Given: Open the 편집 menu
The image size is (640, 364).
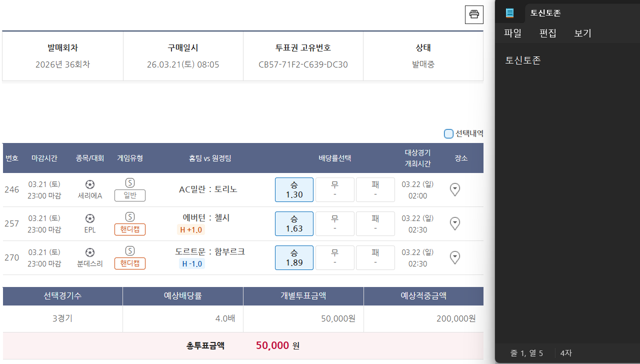Looking at the screenshot, I should point(547,33).
